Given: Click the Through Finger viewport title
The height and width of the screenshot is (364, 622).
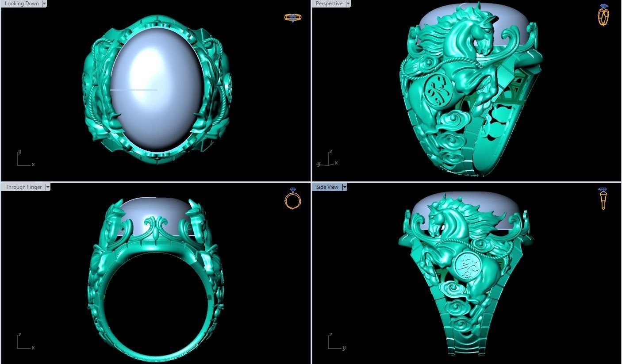Looking at the screenshot, I should pos(23,187).
